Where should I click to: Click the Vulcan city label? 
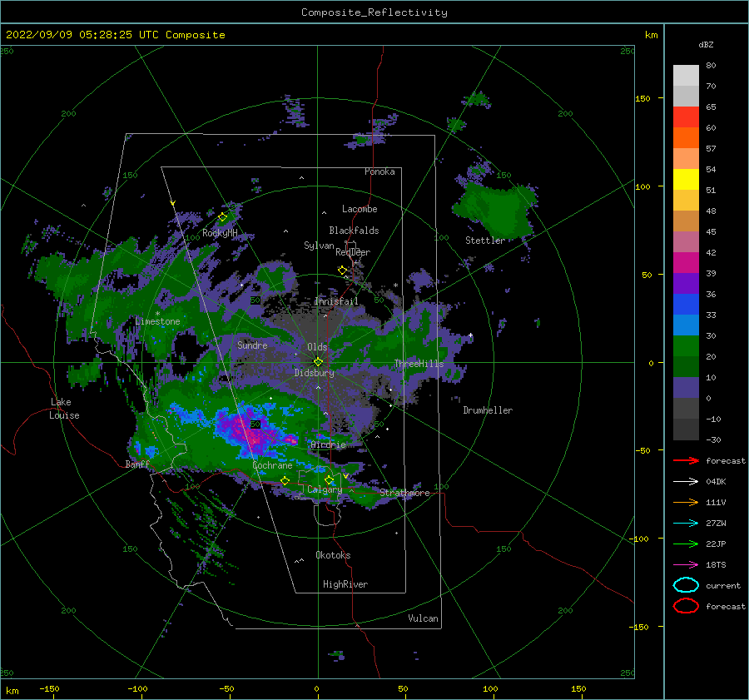(424, 618)
